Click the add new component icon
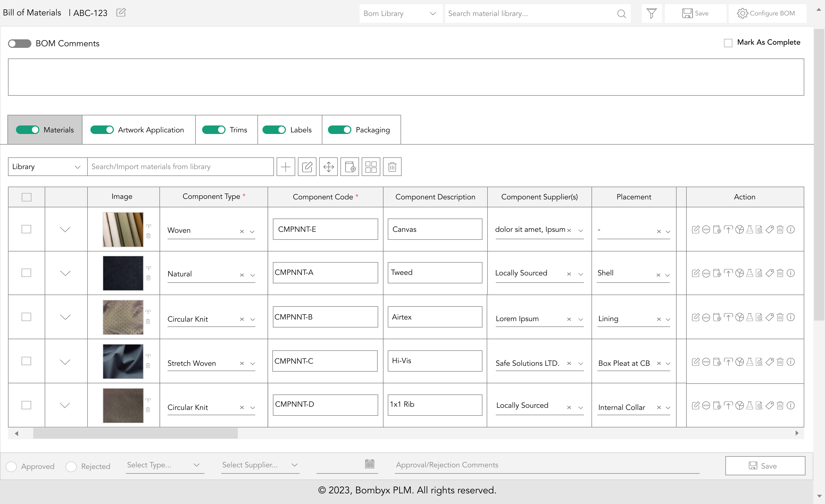This screenshot has width=825, height=504. click(285, 167)
